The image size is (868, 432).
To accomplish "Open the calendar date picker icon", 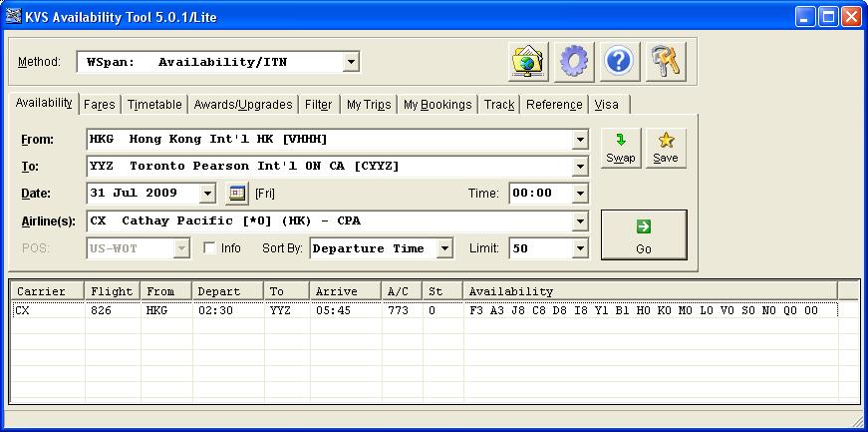I will click(x=237, y=194).
